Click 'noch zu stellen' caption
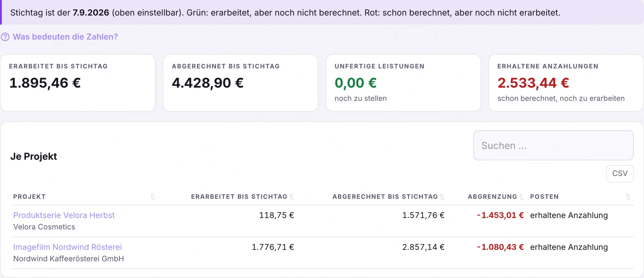Screen dimensions: 644x278 (x=361, y=98)
